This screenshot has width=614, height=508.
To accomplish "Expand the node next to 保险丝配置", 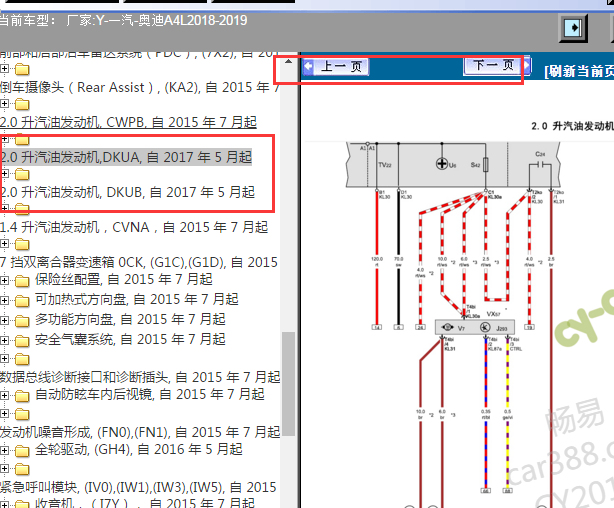I will [x=4, y=280].
